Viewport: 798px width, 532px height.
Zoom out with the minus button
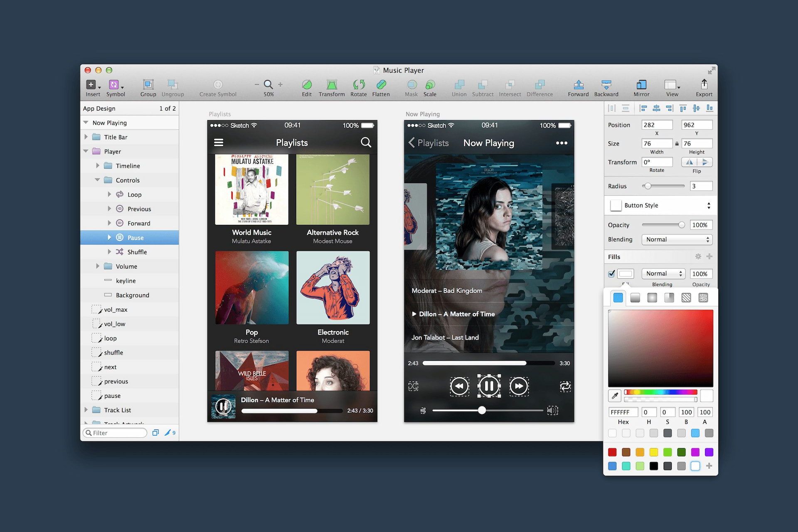coord(257,84)
